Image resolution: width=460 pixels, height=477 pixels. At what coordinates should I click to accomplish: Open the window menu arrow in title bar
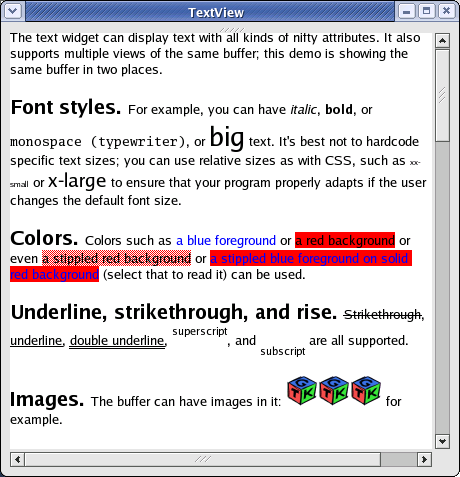[13, 11]
